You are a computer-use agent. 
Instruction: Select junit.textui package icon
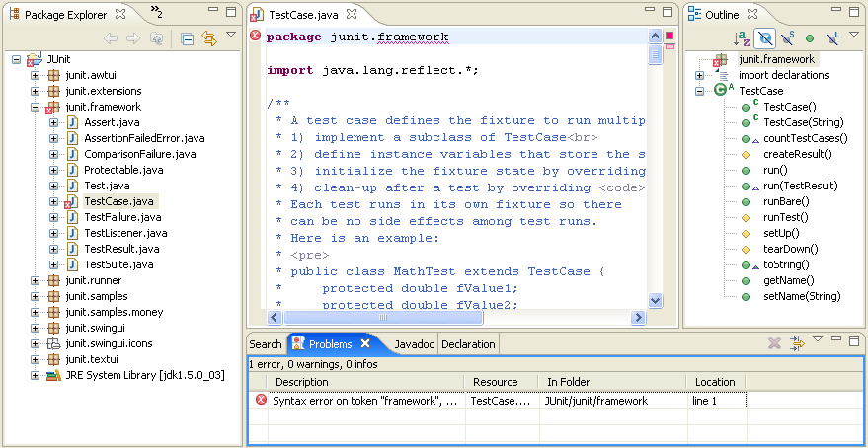(x=53, y=359)
